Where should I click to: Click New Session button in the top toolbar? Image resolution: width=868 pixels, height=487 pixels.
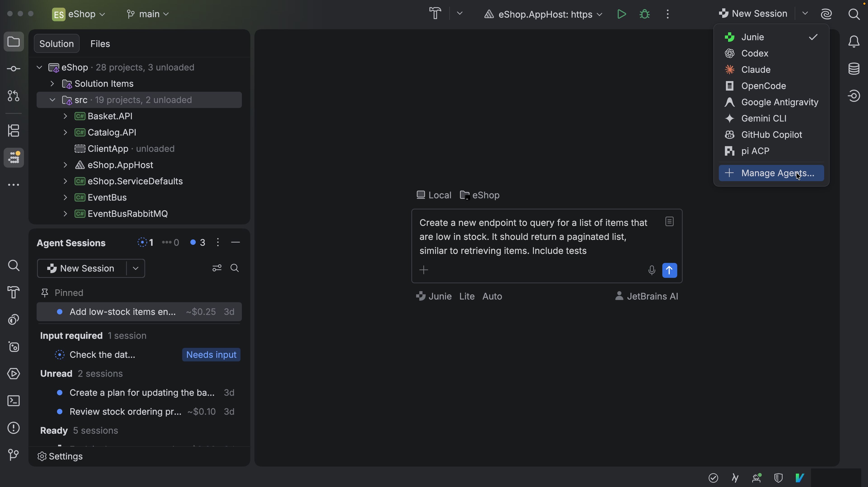pos(753,14)
